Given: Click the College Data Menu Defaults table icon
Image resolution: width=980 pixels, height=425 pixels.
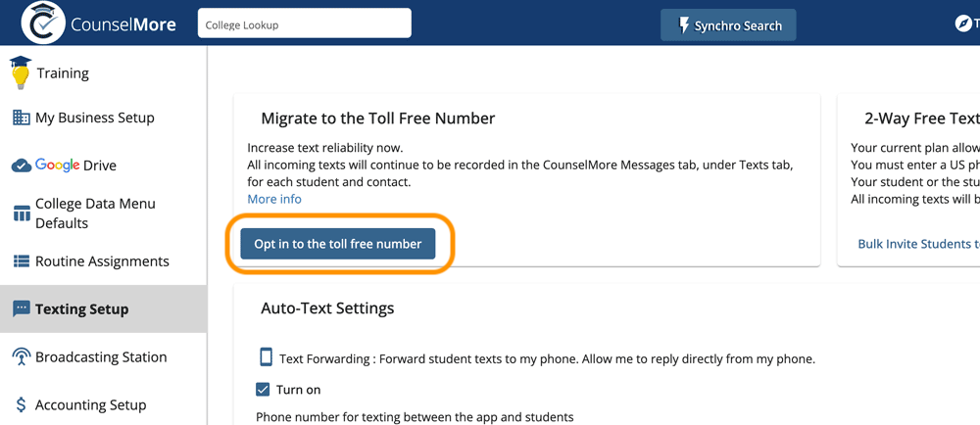Looking at the screenshot, I should pos(22,213).
